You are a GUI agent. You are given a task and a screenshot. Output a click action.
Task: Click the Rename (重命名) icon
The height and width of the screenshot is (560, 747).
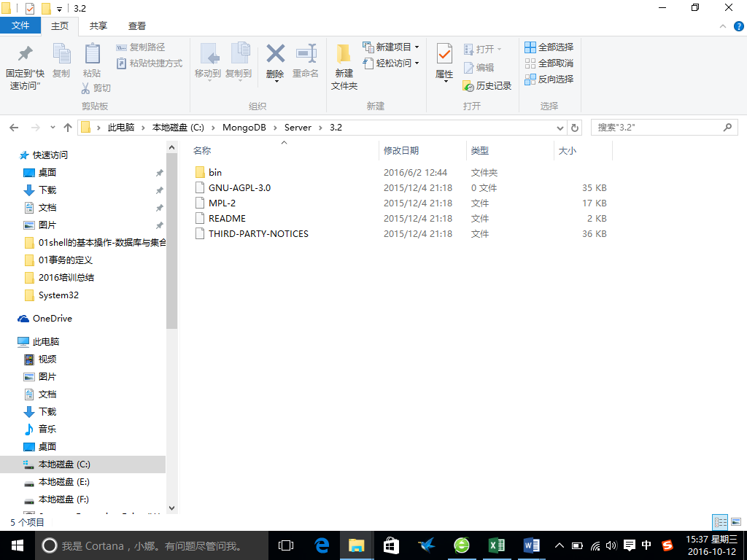click(x=306, y=60)
